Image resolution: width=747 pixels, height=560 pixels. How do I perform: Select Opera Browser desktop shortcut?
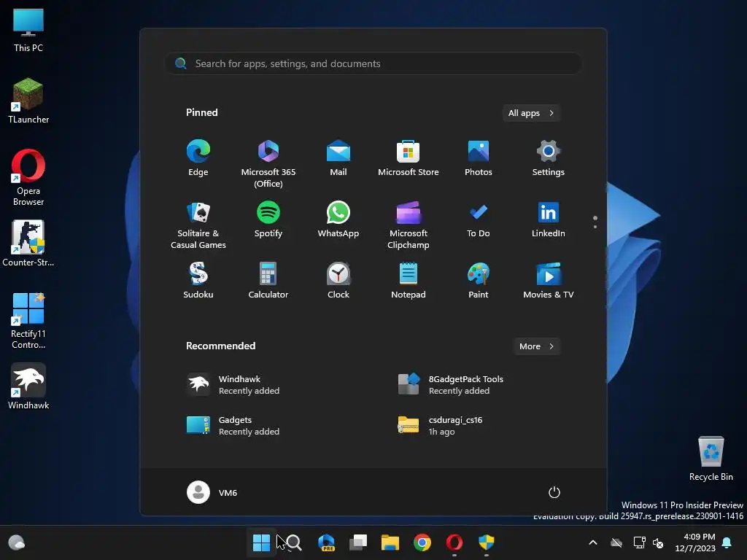click(28, 177)
